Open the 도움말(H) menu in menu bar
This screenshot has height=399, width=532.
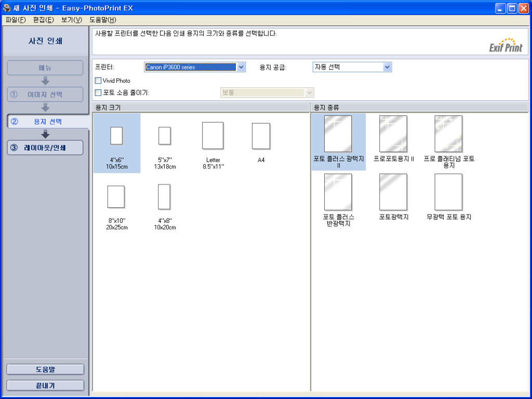click(x=103, y=20)
